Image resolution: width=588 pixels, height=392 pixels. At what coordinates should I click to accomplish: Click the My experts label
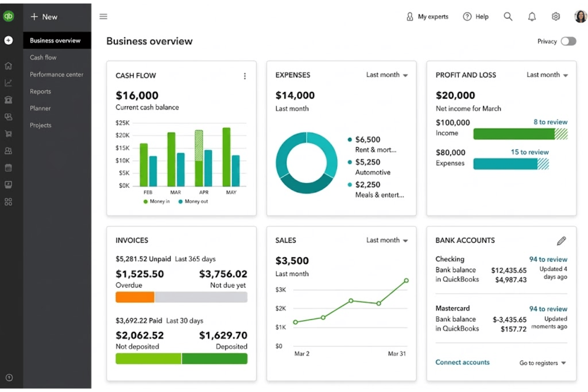point(433,17)
